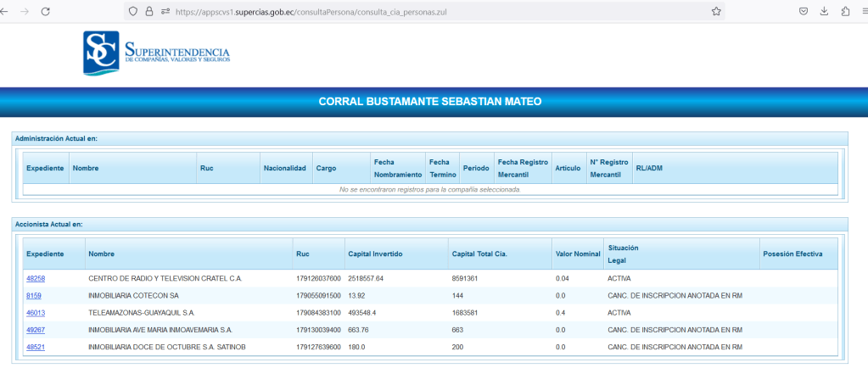Open the shield tracking protection icon
Image resolution: width=868 pixels, height=368 pixels.
tap(133, 12)
